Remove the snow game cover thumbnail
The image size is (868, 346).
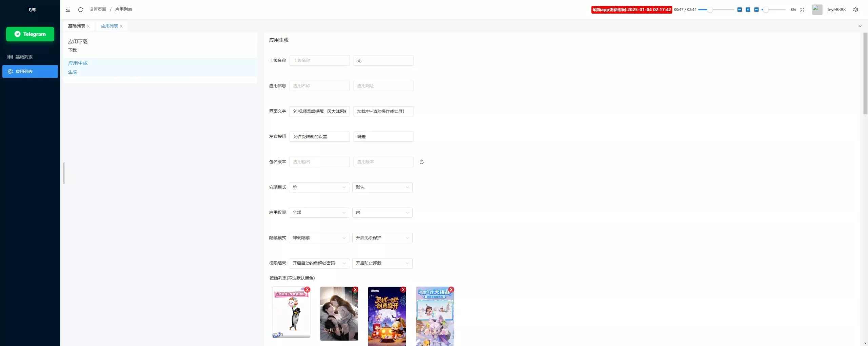click(x=451, y=290)
